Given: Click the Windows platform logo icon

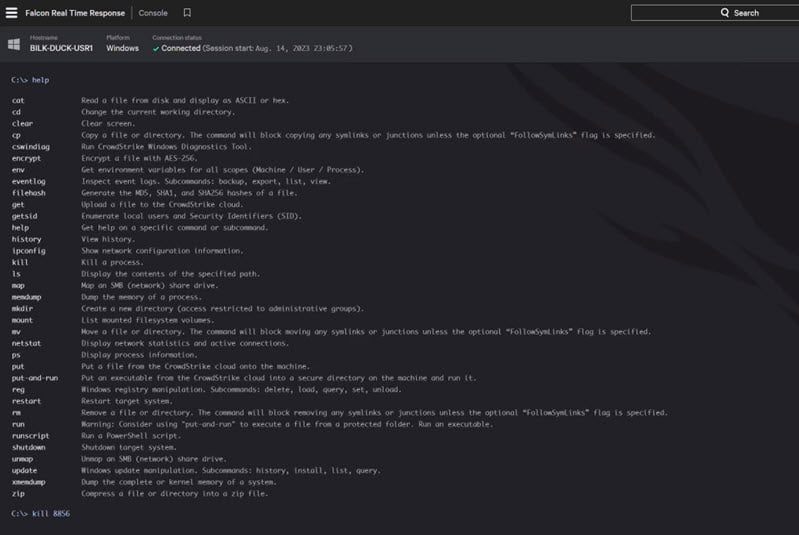Looking at the screenshot, I should 14,45.
